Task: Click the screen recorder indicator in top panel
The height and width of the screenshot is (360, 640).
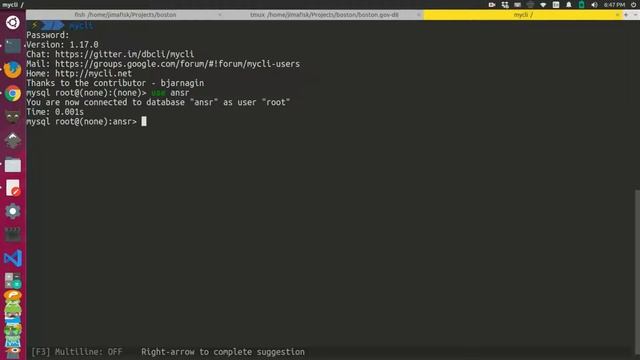Action: pos(492,4)
